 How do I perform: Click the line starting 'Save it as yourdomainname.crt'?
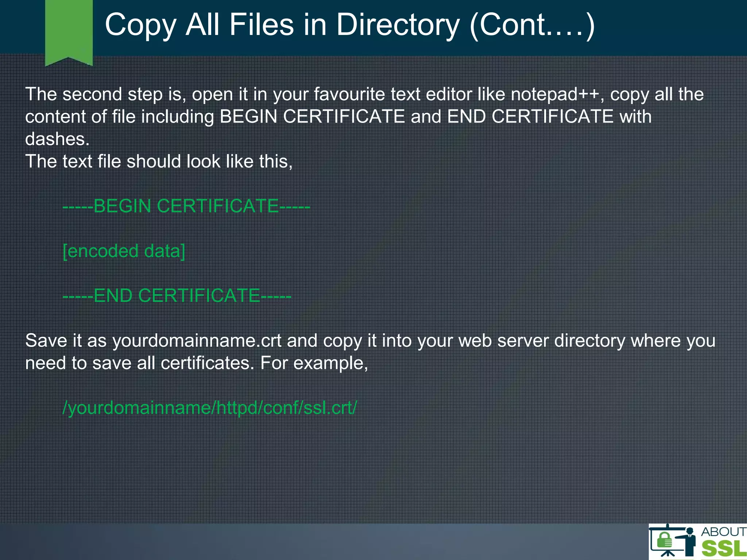point(370,341)
